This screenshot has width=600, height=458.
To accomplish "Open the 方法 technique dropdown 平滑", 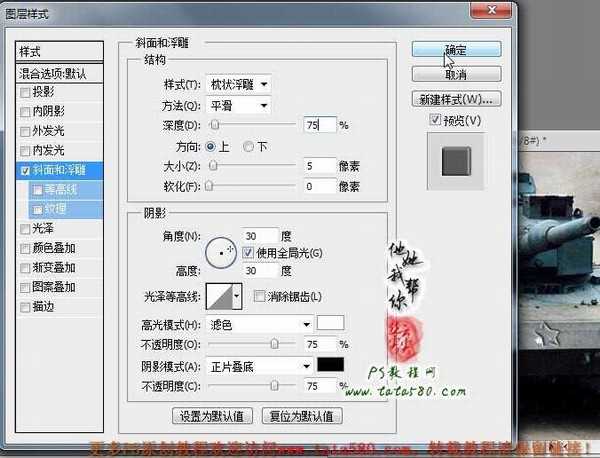I will click(x=238, y=105).
